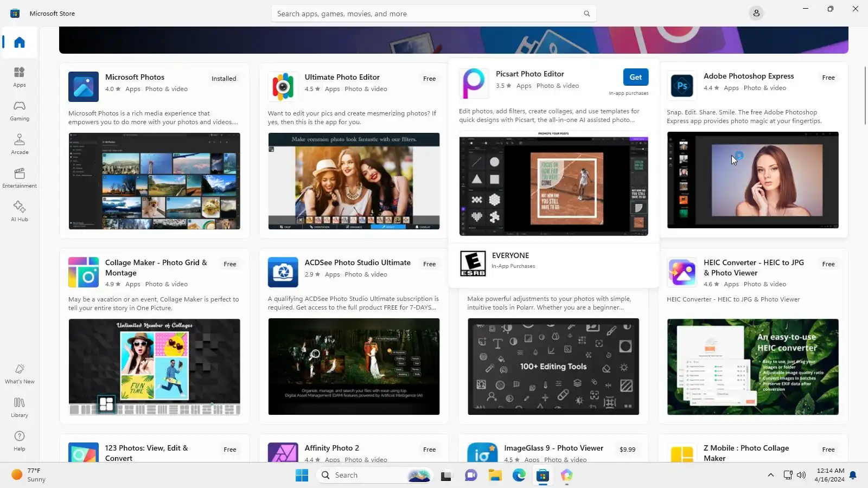This screenshot has height=488, width=868.
Task: Click the Affinity Photo 2 app icon
Action: (x=283, y=453)
